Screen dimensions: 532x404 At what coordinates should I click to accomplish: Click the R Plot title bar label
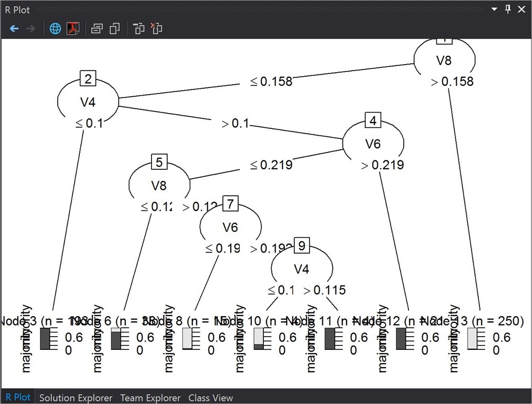click(x=18, y=9)
